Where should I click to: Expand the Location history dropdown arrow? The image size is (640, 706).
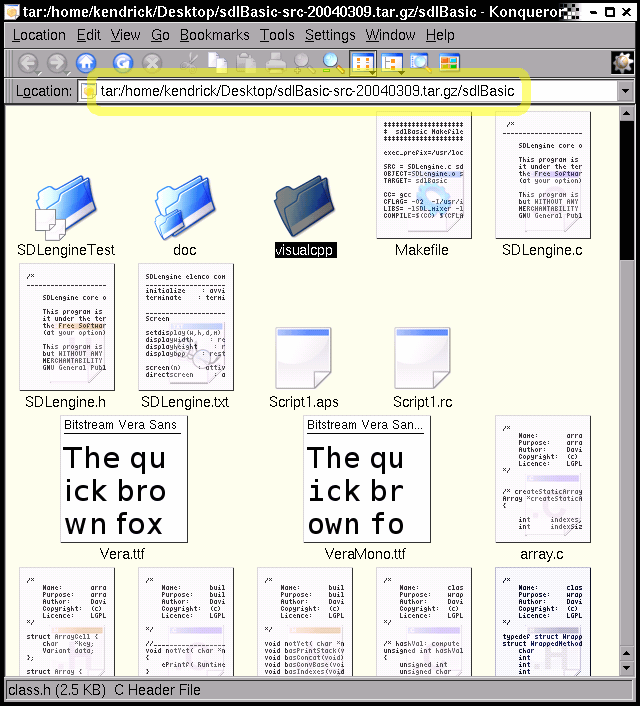pos(626,91)
